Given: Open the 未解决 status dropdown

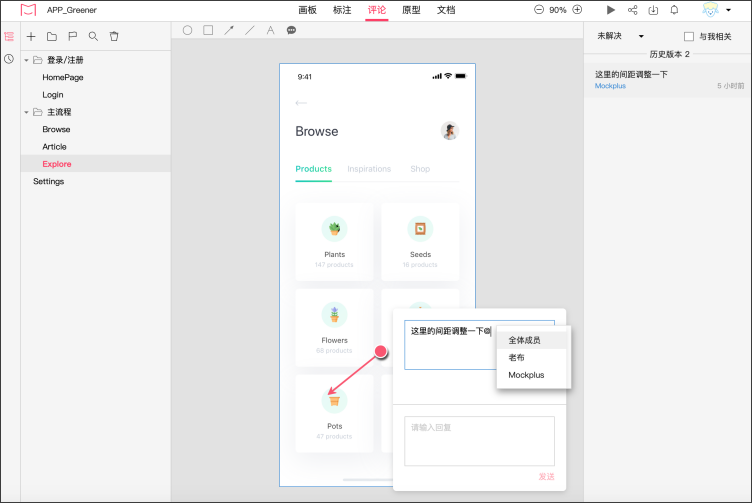Looking at the screenshot, I should (x=620, y=36).
